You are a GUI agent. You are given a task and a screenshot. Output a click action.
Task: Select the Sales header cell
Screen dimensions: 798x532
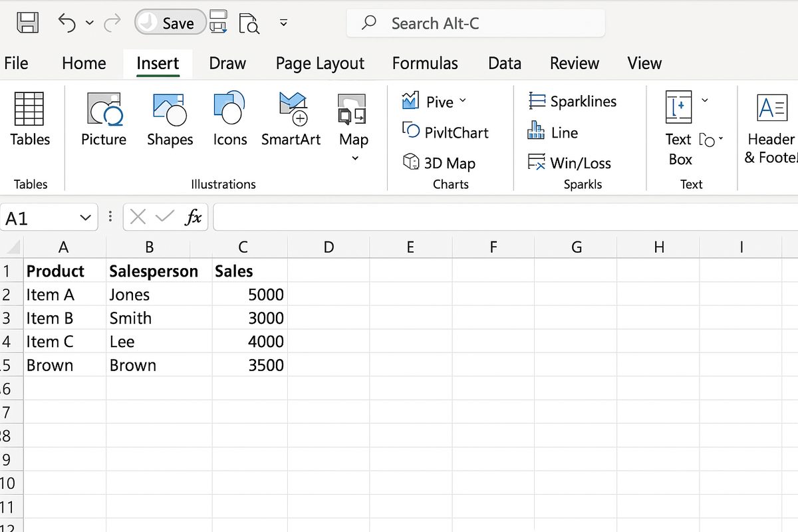[249, 271]
